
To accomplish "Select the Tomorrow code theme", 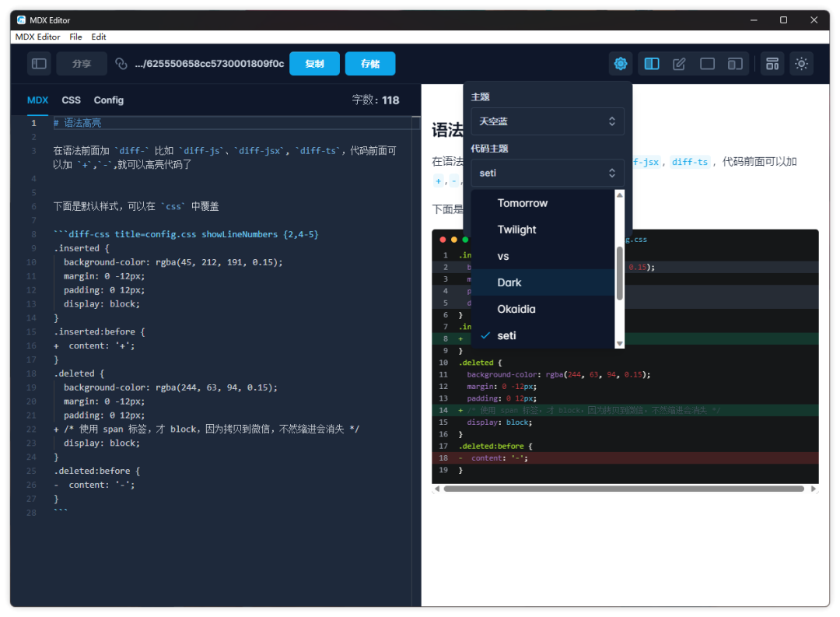I will (x=543, y=203).
